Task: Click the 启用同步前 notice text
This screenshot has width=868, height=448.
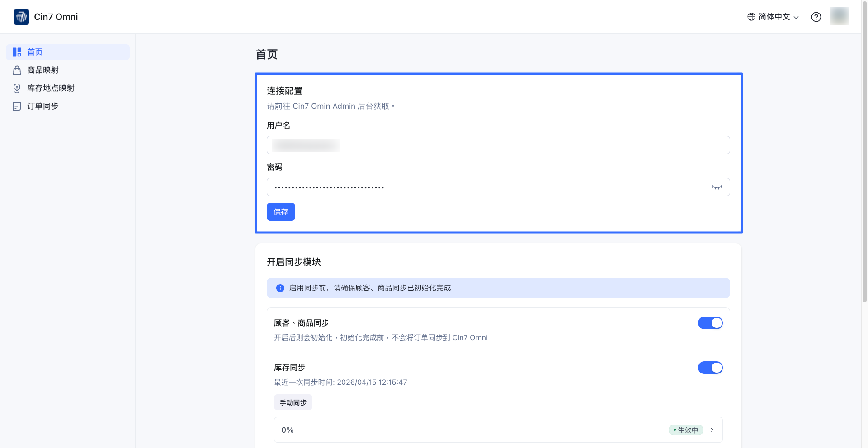Action: pyautogui.click(x=370, y=288)
